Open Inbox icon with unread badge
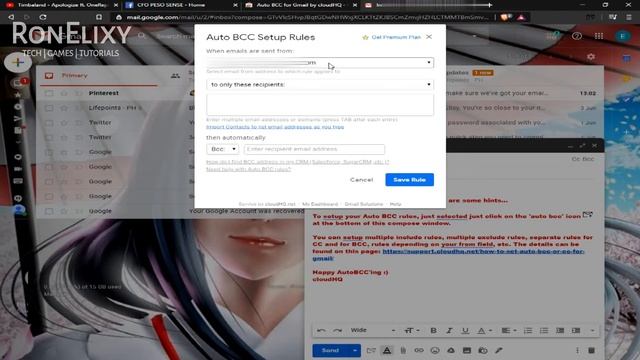640x360 pixels. (x=18, y=83)
